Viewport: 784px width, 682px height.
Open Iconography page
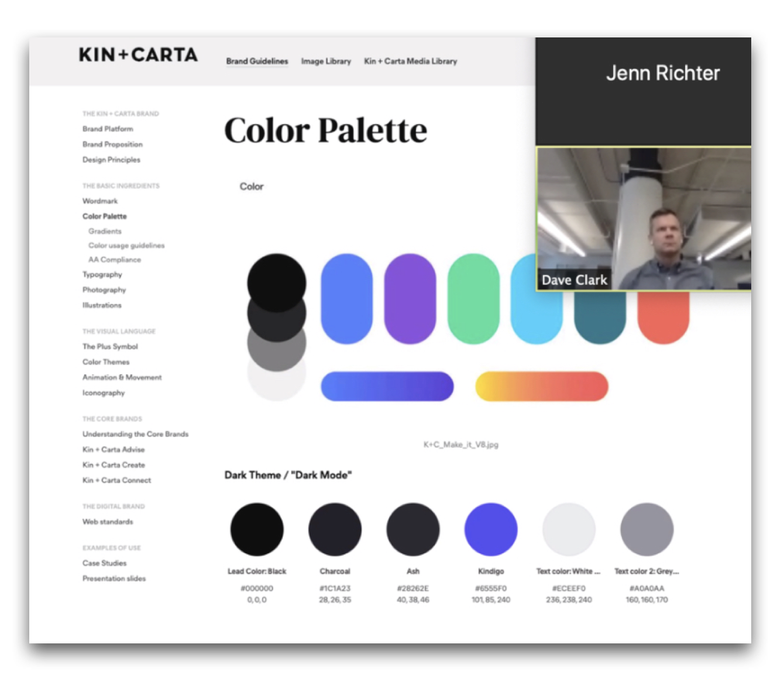[104, 393]
